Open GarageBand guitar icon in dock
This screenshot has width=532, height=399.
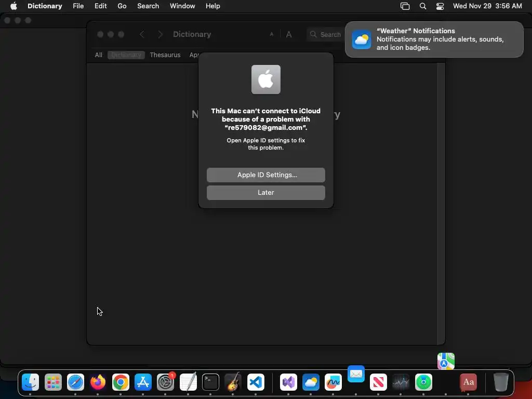[x=233, y=382]
